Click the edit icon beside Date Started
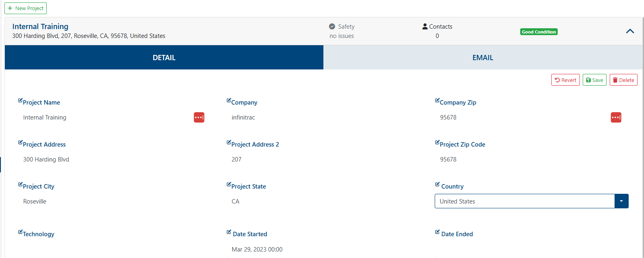 tap(229, 232)
